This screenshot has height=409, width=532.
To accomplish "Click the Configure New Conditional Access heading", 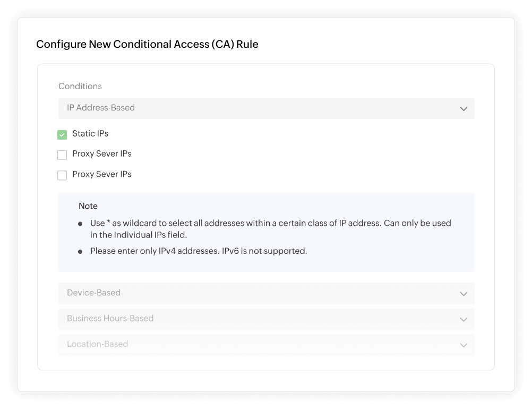I will point(147,44).
